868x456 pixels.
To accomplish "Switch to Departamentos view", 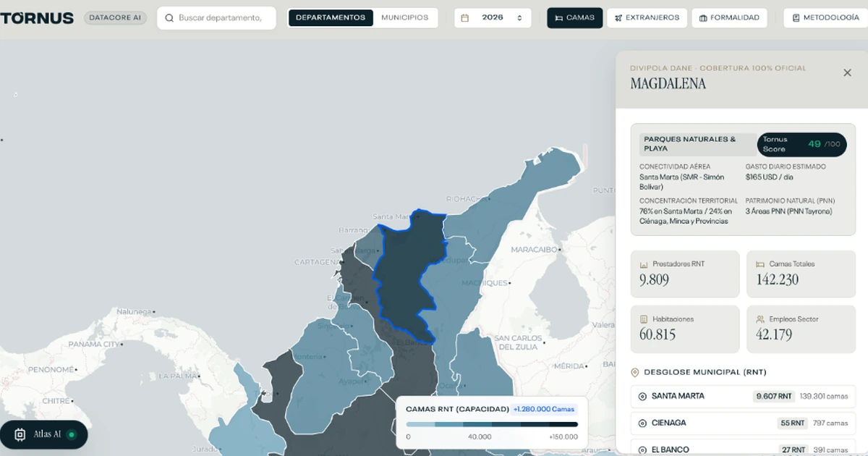I will 331,18.
